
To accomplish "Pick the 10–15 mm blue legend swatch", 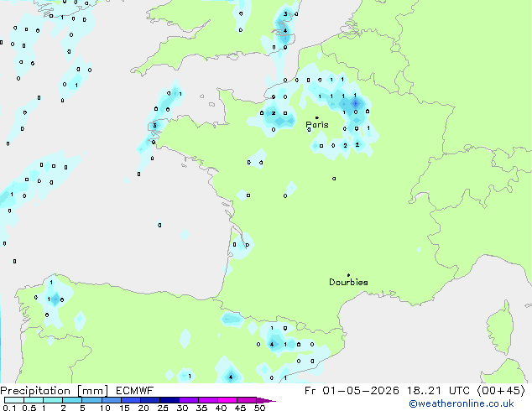I will [x=111, y=400].
